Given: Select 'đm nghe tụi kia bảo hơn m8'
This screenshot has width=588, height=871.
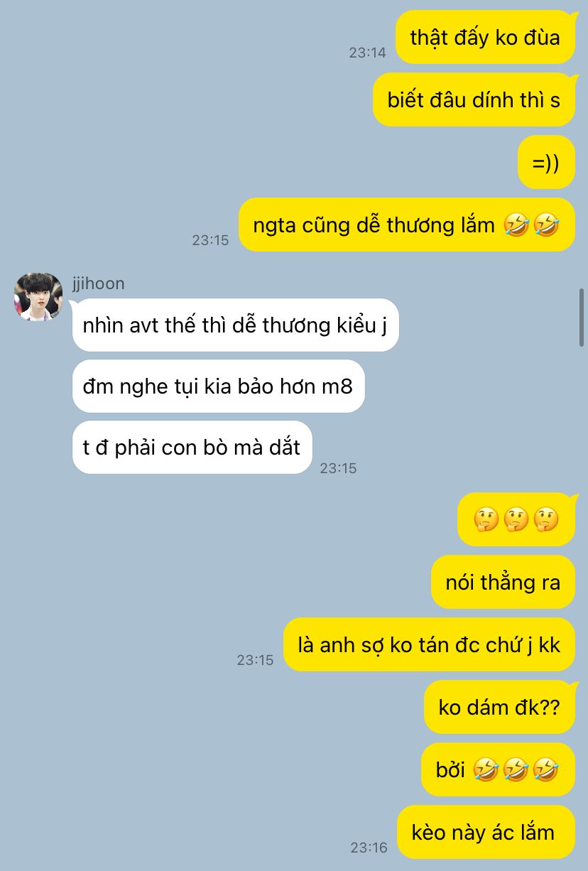Looking at the screenshot, I should point(219,386).
